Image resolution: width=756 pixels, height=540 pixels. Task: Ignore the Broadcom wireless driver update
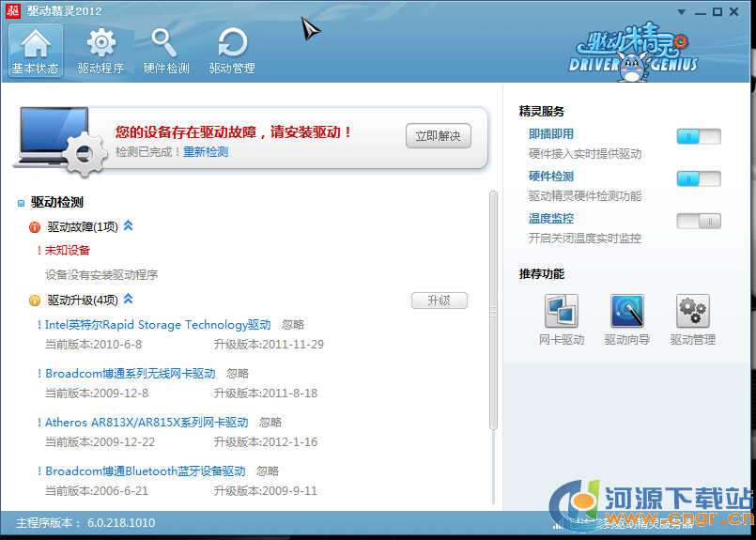point(238,374)
